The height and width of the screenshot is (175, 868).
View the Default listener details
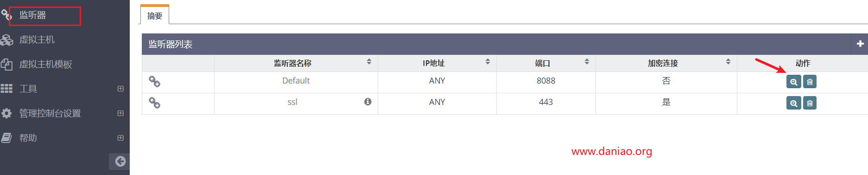click(793, 82)
